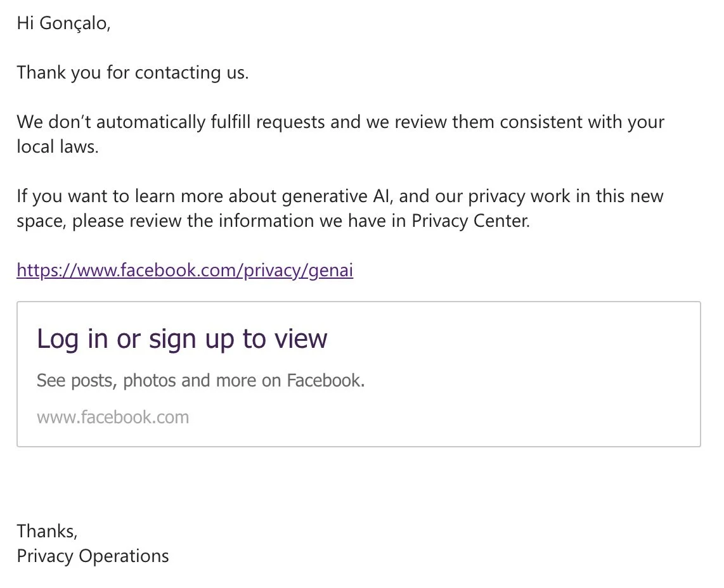The height and width of the screenshot is (588, 724).
Task: Click the 'Log in or sign up to view' title
Action: tap(182, 339)
